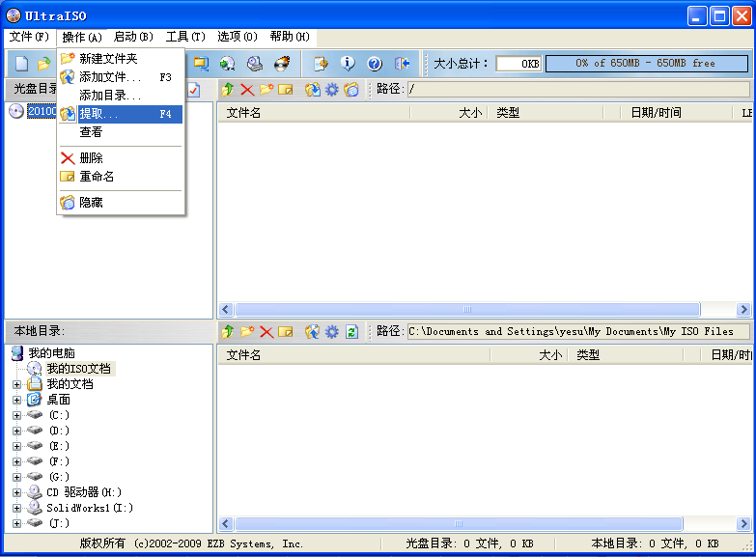This screenshot has width=756, height=557.
Task: Click the rename icon in disc pane toolbar
Action: tap(286, 89)
